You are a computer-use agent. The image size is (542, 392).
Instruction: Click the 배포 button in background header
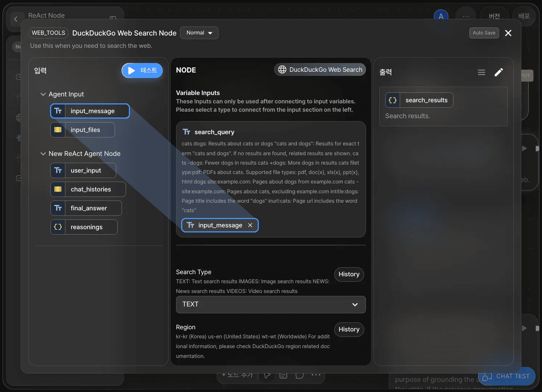(x=524, y=16)
